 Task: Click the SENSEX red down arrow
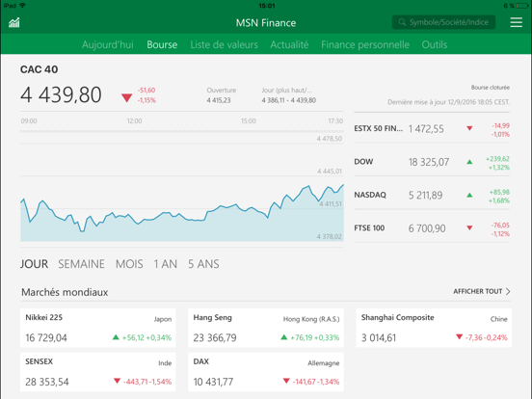(117, 381)
